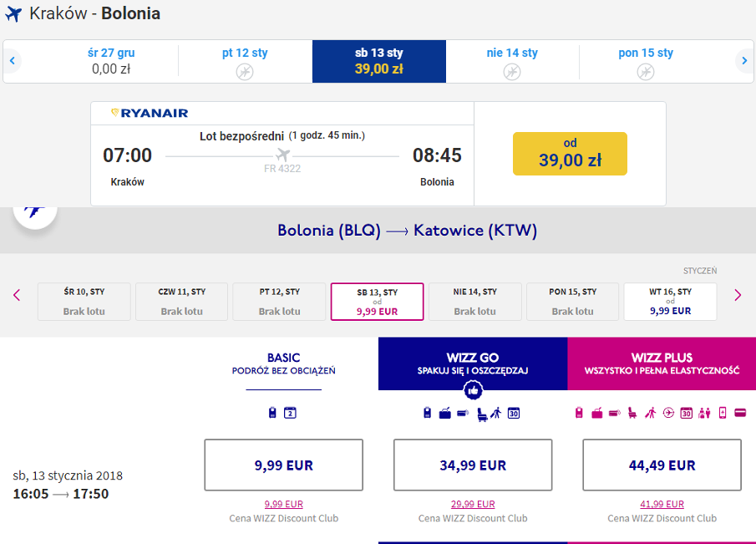Select the śr 27 gru date tab
Image resolution: width=756 pixels, height=544 pixels.
pos(111,61)
